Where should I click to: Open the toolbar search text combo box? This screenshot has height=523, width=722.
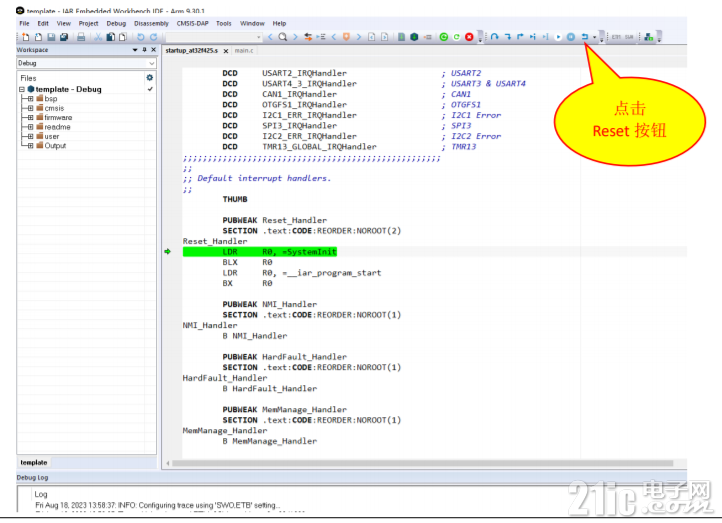click(214, 37)
